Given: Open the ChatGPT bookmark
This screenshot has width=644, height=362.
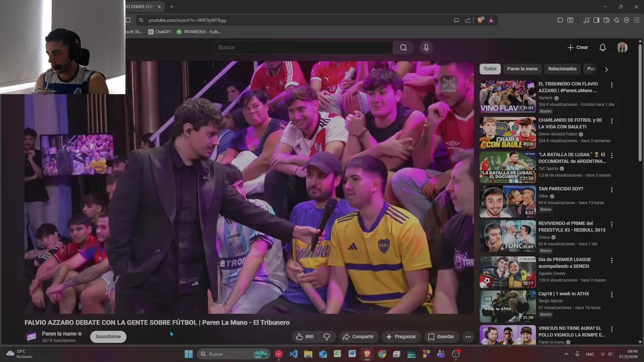Looking at the screenshot, I should point(159,32).
